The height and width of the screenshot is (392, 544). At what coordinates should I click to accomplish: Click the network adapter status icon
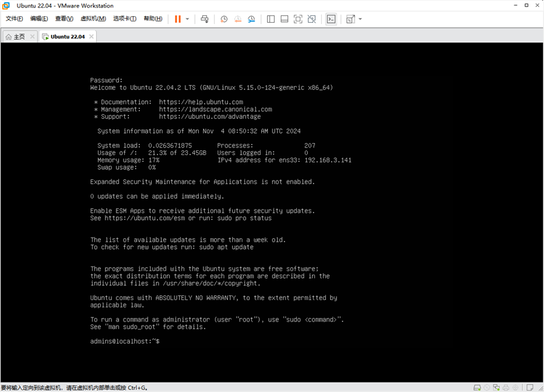tap(496, 387)
